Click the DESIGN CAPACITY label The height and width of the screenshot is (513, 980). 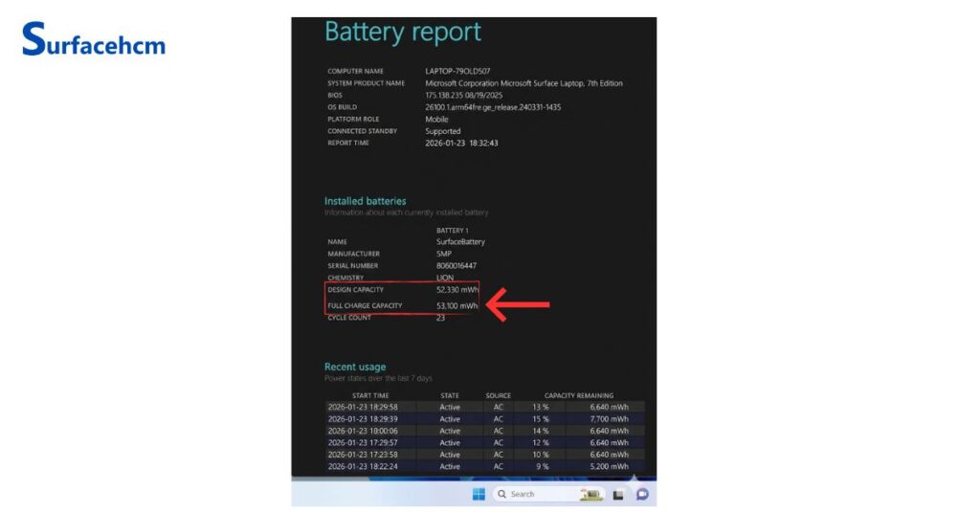(356, 290)
